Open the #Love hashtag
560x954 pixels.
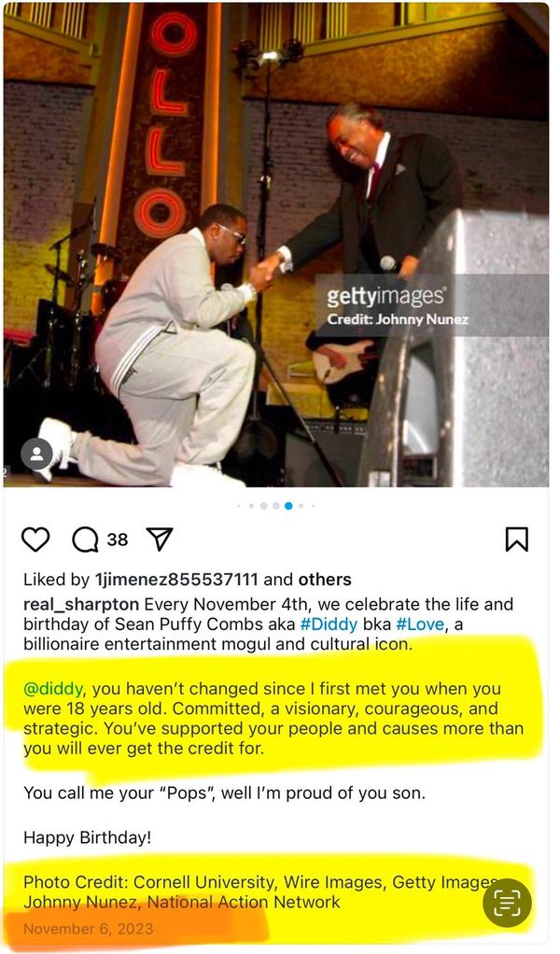(x=421, y=624)
